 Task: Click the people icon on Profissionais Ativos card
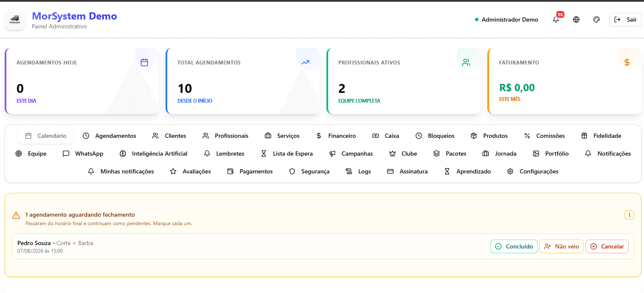[466, 62]
